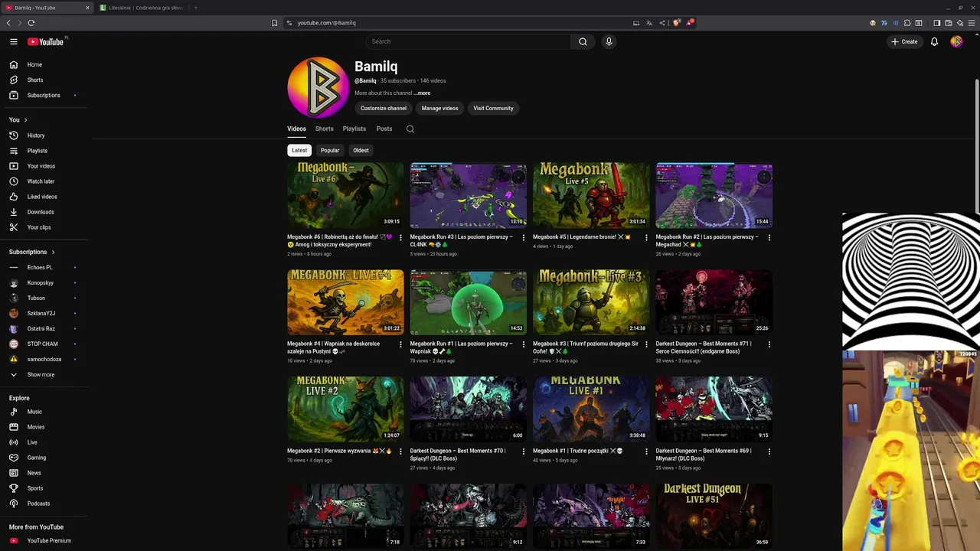
Task: Sort videos by Latest chip
Action: 299,150
